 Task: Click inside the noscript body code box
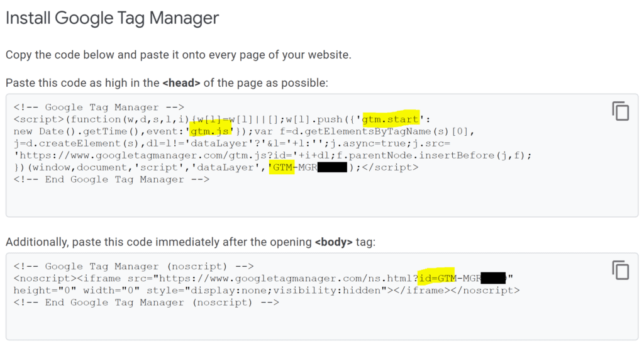pos(314,324)
